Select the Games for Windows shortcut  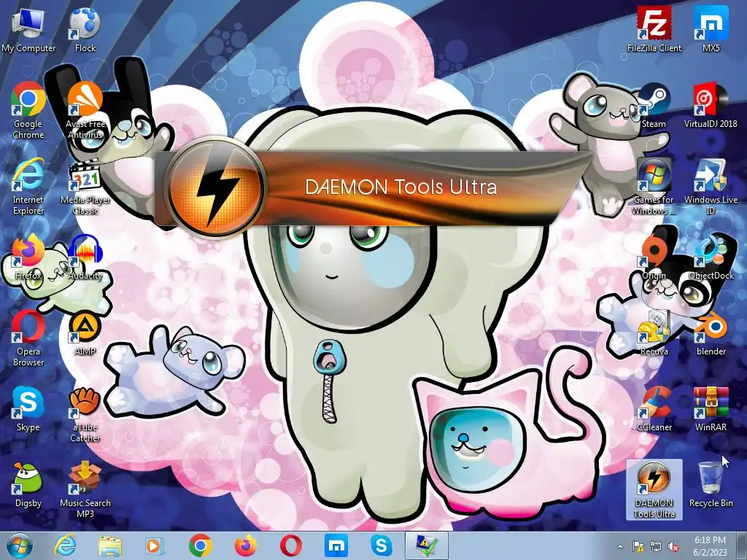click(x=654, y=187)
